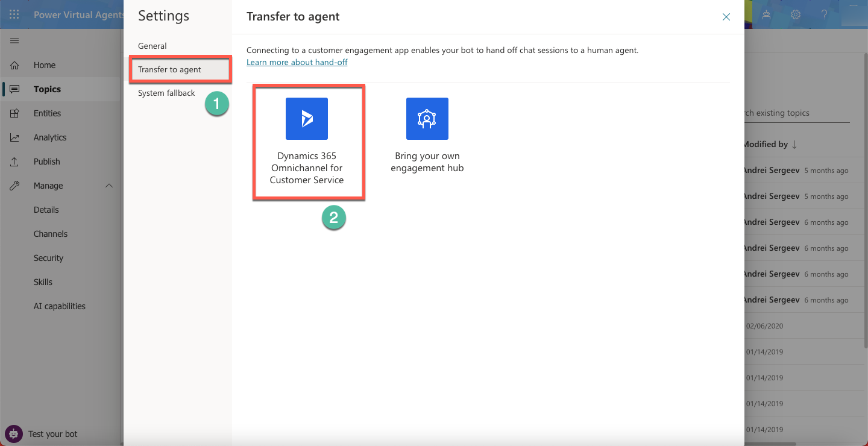Open Skills under Manage
868x446 pixels.
tap(43, 282)
